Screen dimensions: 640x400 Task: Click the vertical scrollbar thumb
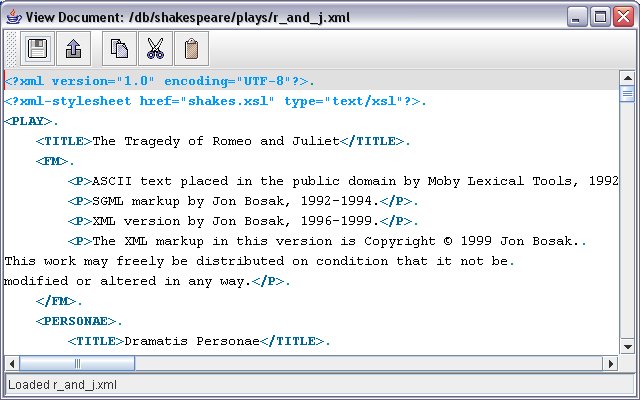coord(627,94)
